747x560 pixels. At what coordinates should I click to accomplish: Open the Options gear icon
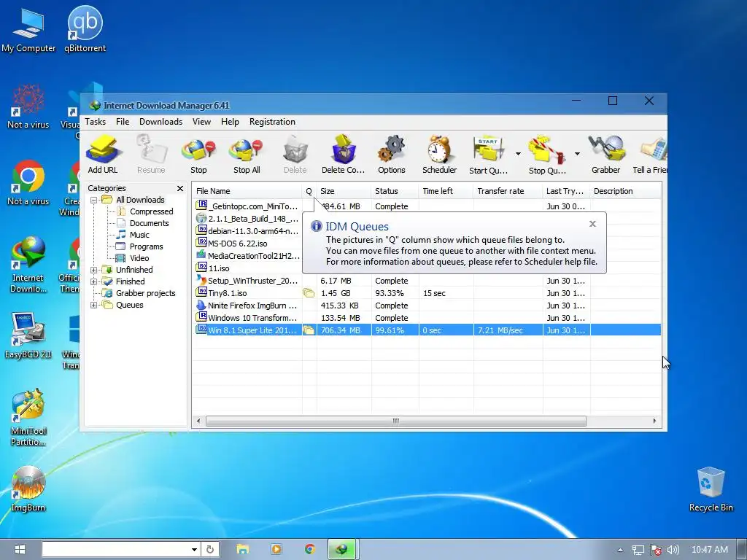pyautogui.click(x=392, y=155)
